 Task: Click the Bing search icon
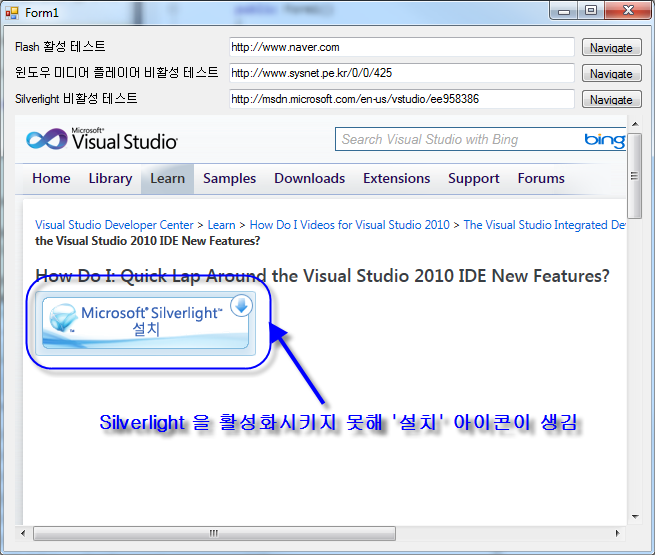[x=604, y=139]
